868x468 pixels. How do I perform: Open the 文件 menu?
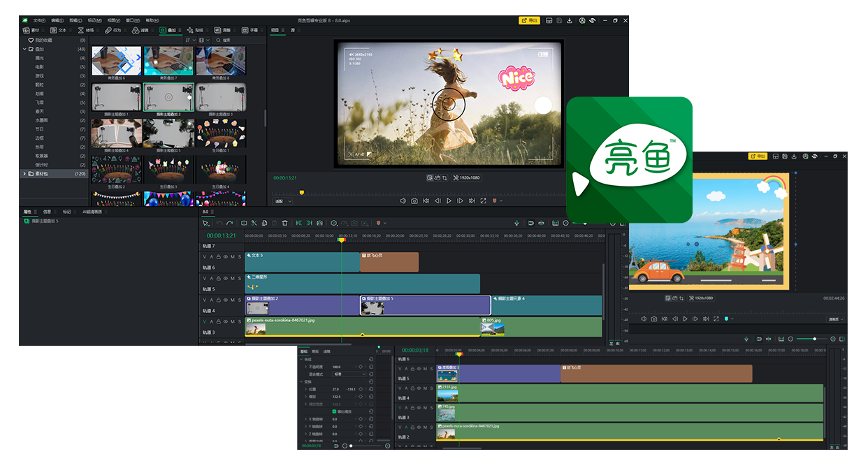coord(38,21)
